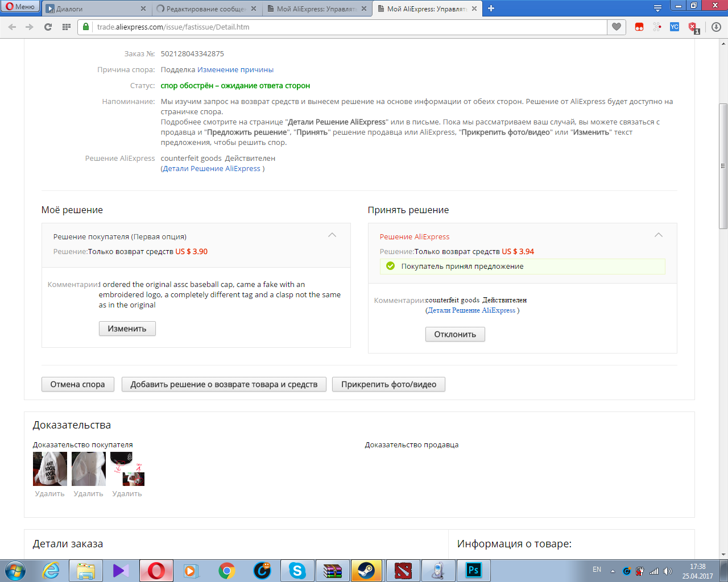Open the tab menu icon beside window controls
Image resolution: width=728 pixels, height=582 pixels.
point(657,9)
